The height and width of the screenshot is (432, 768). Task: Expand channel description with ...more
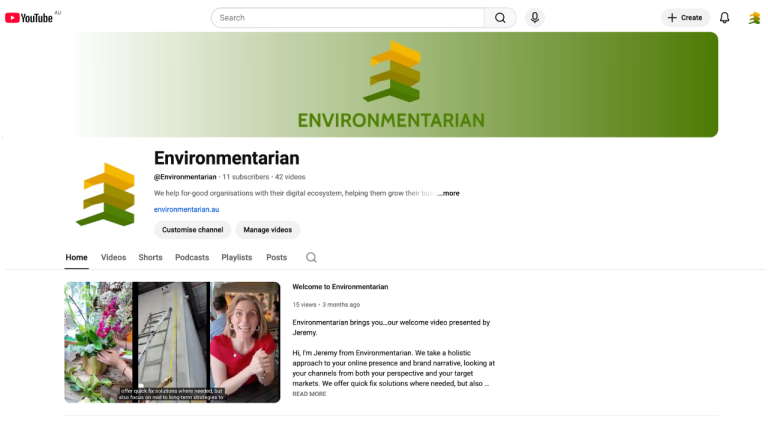click(449, 193)
